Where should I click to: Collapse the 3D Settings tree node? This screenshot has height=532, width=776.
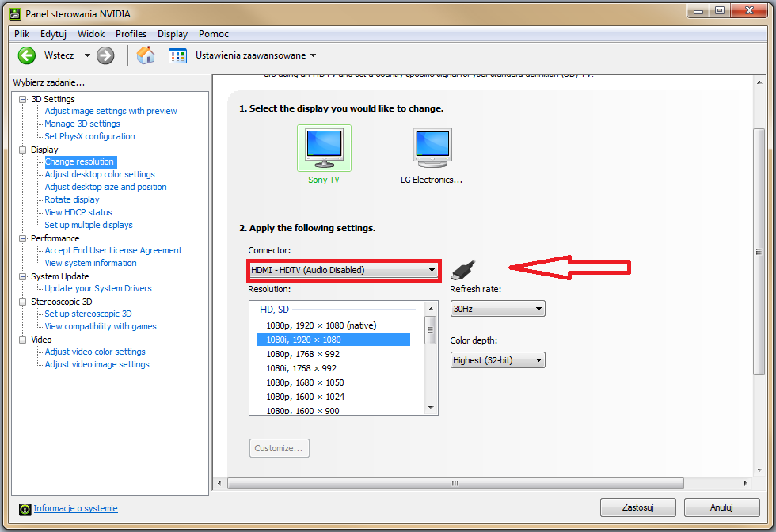point(23,99)
